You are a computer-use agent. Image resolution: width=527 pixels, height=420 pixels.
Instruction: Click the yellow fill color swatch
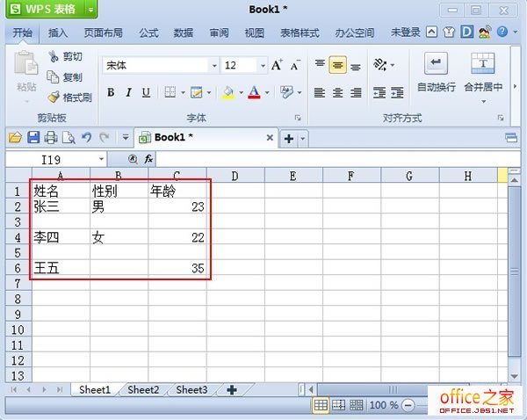pyautogui.click(x=227, y=92)
